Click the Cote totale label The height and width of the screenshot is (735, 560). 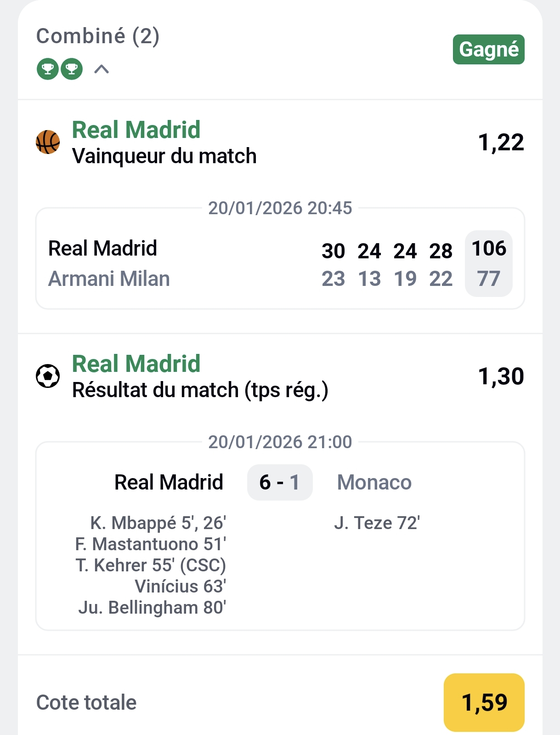(86, 702)
